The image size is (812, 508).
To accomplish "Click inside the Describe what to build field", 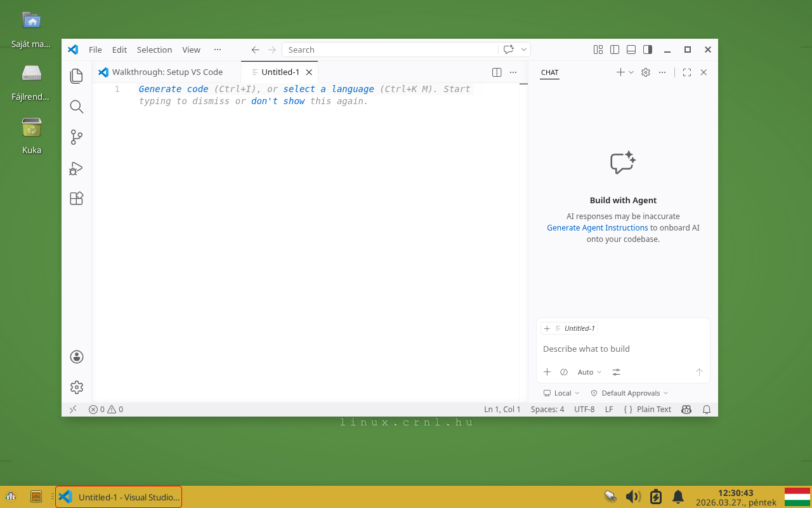I will (609, 349).
